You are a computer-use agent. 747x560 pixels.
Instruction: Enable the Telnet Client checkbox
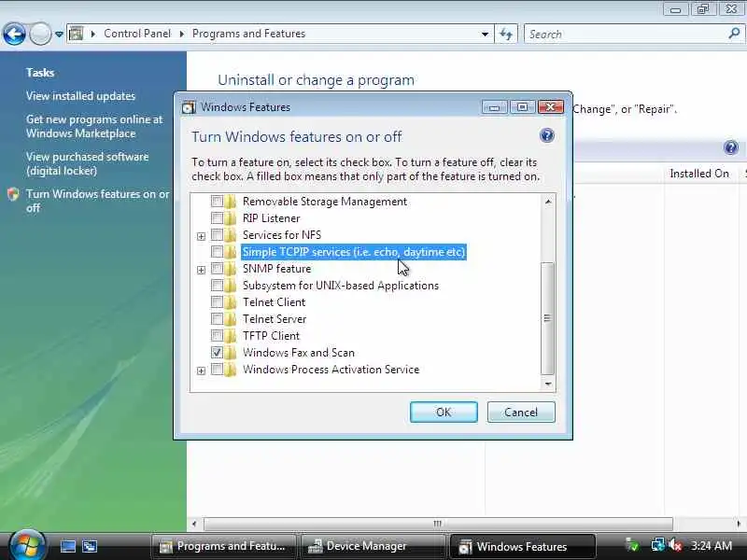click(217, 301)
